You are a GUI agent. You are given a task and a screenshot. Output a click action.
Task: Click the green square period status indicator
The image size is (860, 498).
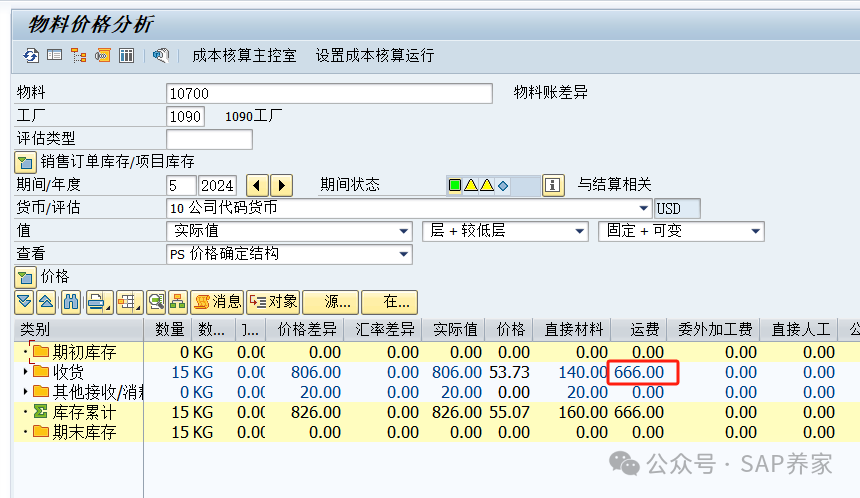[455, 185]
